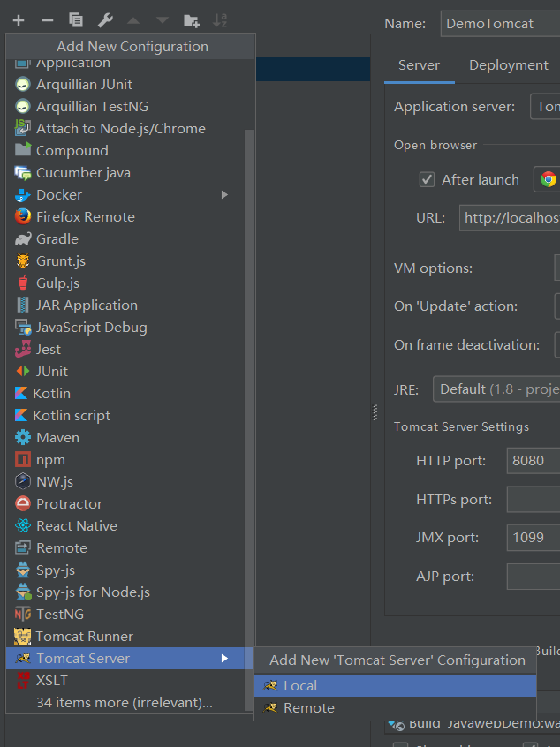The width and height of the screenshot is (560, 747).
Task: Toggle the After launch checkbox
Action: coord(427,179)
